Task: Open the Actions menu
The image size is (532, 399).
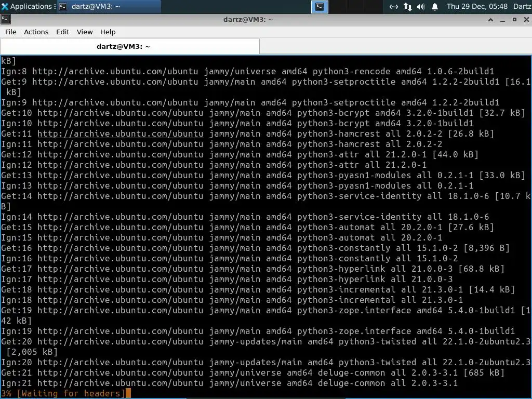Action: tap(36, 32)
